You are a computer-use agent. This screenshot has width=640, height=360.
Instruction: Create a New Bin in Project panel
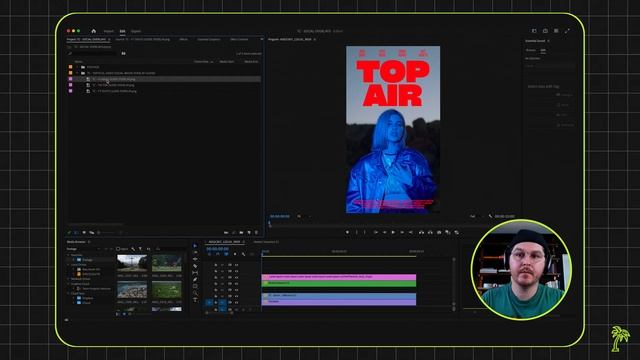tap(241, 233)
